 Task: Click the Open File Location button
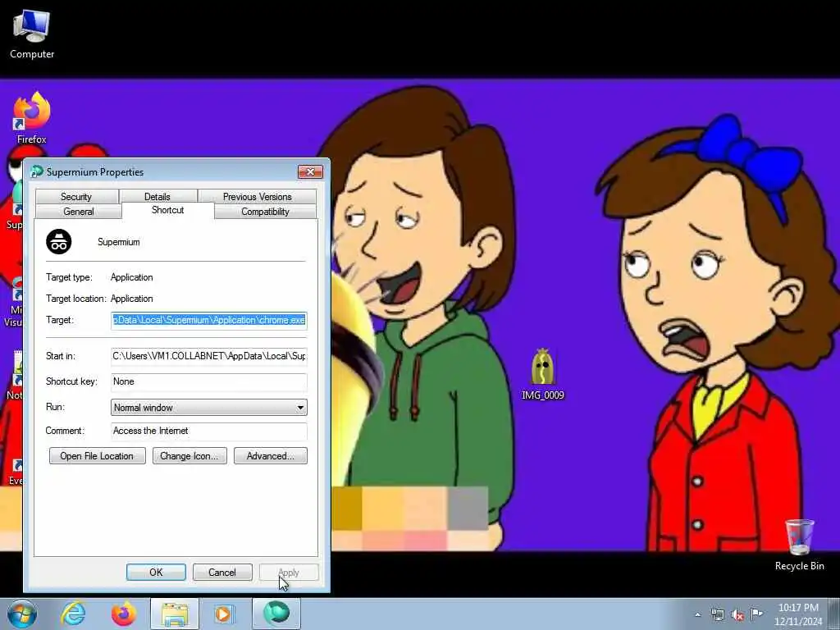coord(97,456)
